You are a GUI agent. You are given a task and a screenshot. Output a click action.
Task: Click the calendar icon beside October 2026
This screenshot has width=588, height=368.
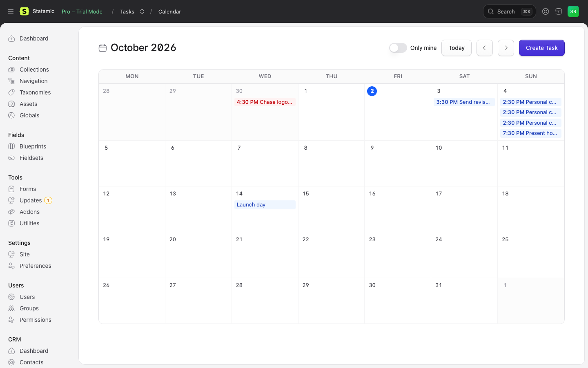pyautogui.click(x=103, y=48)
